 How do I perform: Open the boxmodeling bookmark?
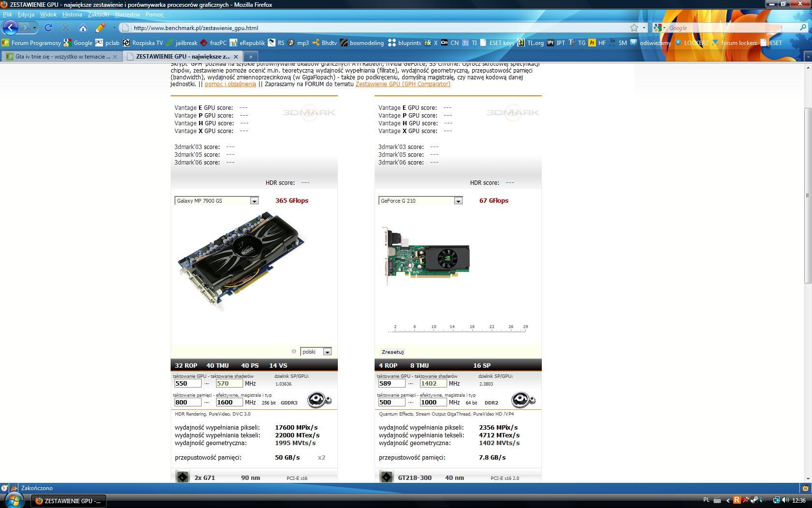[x=362, y=43]
